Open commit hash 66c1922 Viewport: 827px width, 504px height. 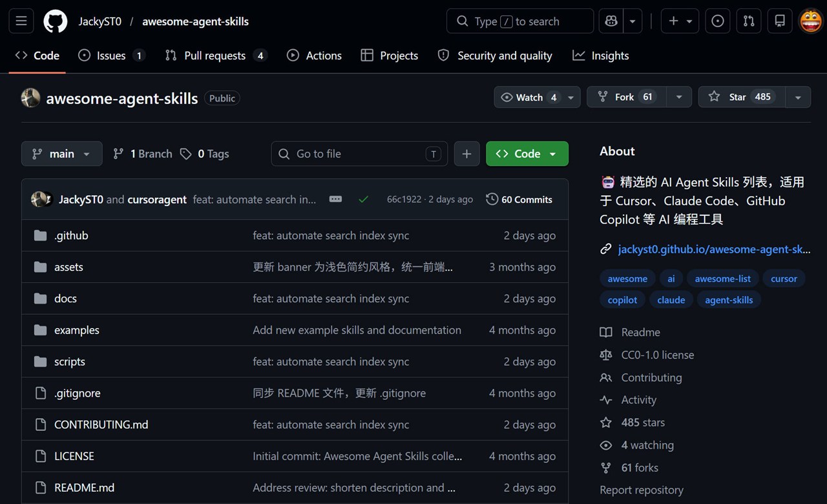404,200
